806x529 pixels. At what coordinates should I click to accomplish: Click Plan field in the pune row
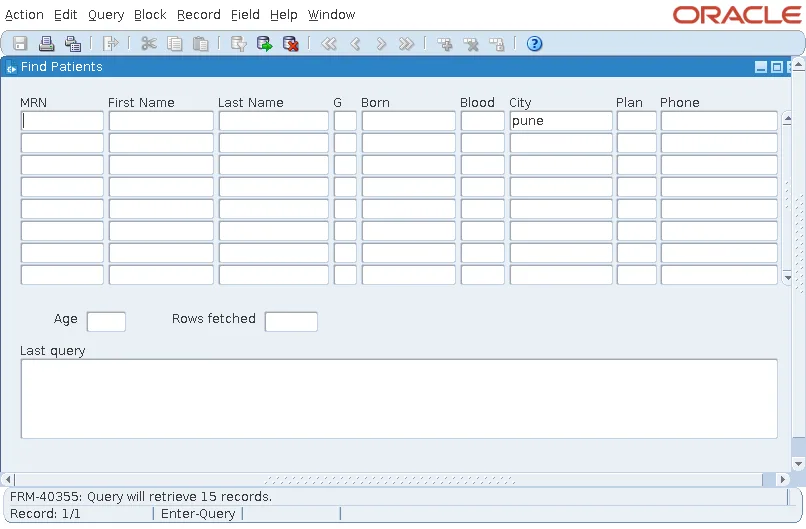[636, 121]
